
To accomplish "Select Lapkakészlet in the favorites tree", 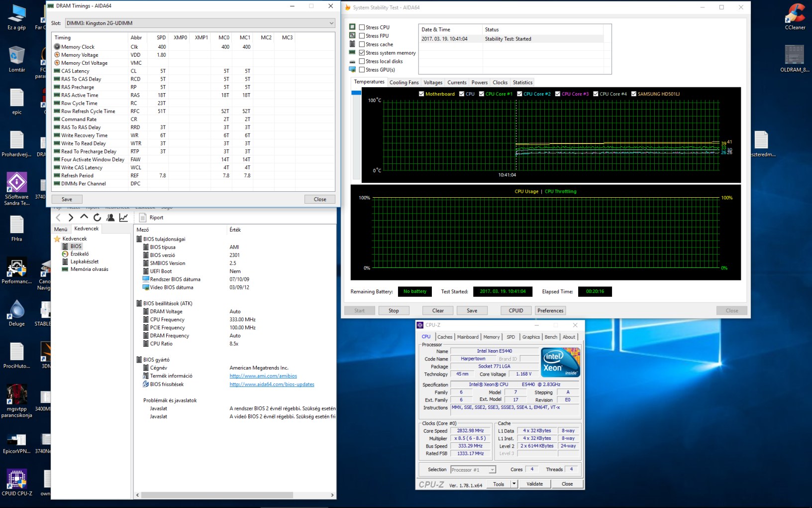I will [84, 261].
